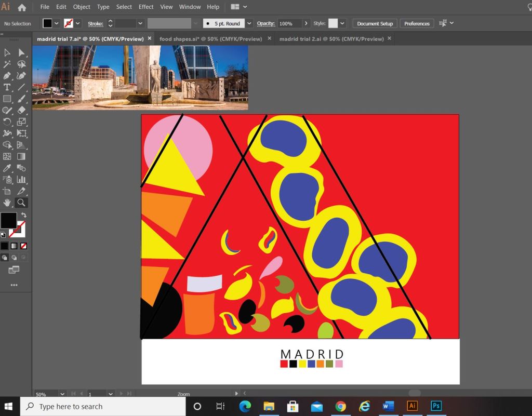Swap fill and stroke colors

[x=23, y=215]
